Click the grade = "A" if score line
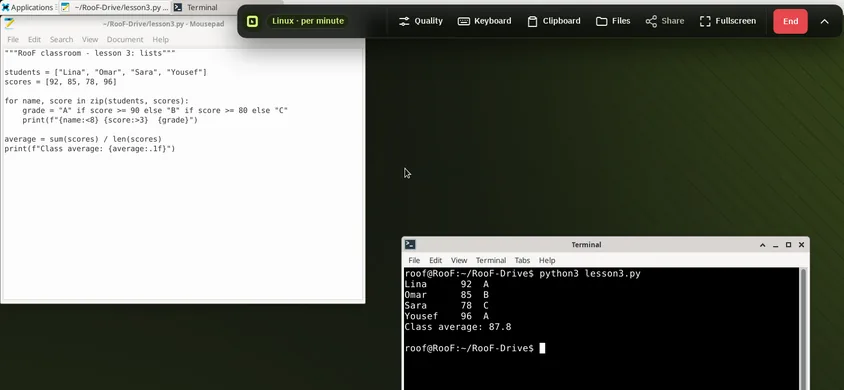The width and height of the screenshot is (844, 390). click(155, 110)
